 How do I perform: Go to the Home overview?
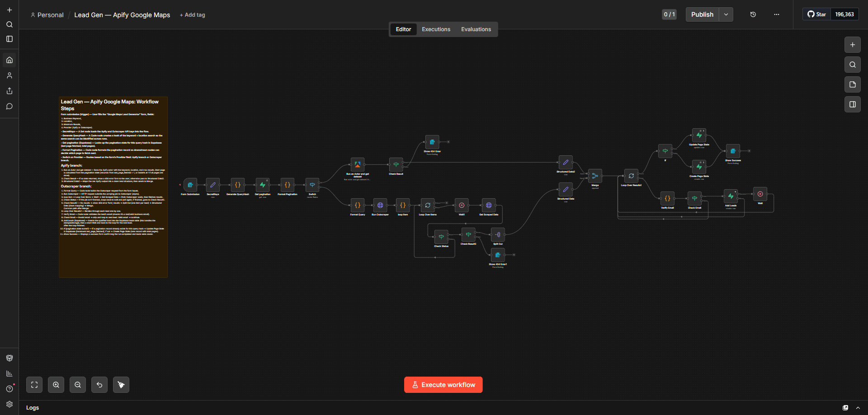(9, 60)
